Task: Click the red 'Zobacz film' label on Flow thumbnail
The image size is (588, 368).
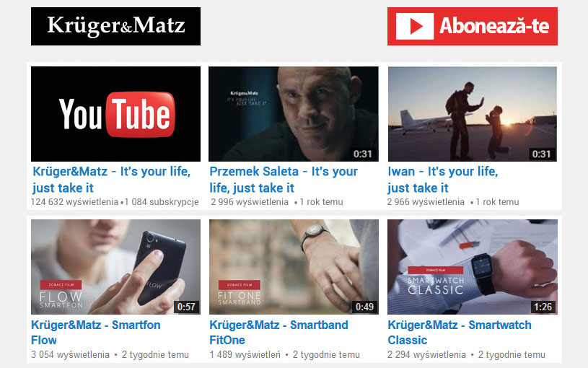Action: (61, 285)
